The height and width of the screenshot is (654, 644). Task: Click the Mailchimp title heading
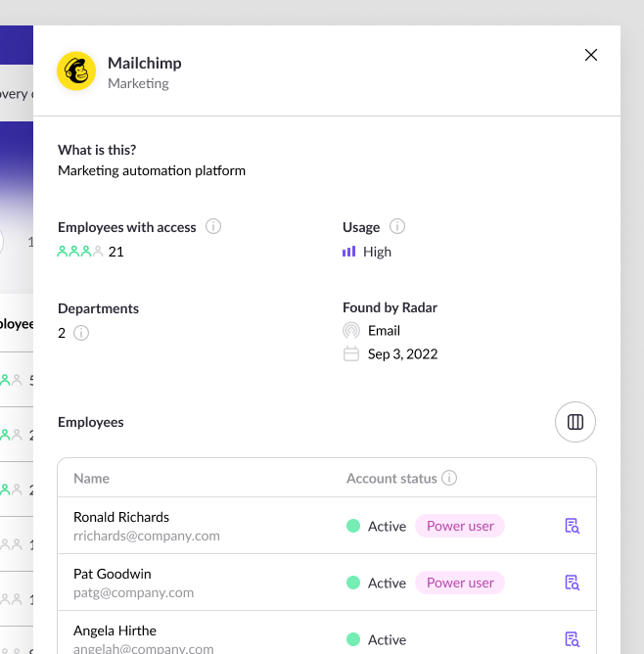click(145, 63)
